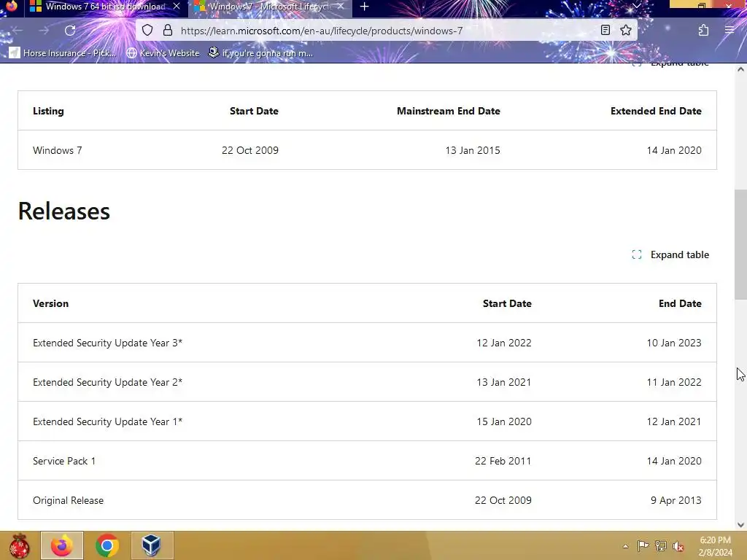The height and width of the screenshot is (560, 747).
Task: Click the 11 Jan 2022 end date cell
Action: pos(674,382)
